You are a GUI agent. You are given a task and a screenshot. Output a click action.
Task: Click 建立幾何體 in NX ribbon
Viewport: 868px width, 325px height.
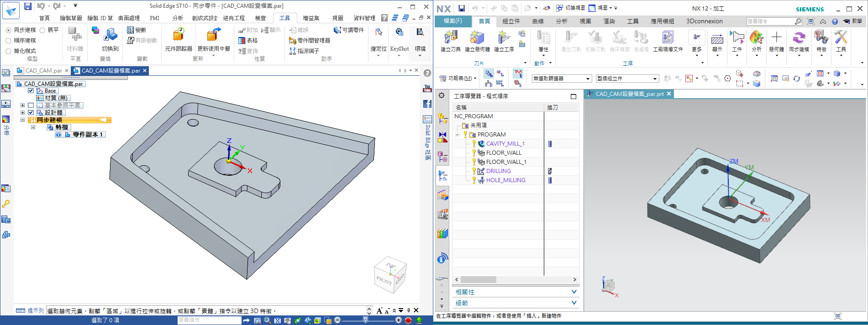[x=477, y=41]
